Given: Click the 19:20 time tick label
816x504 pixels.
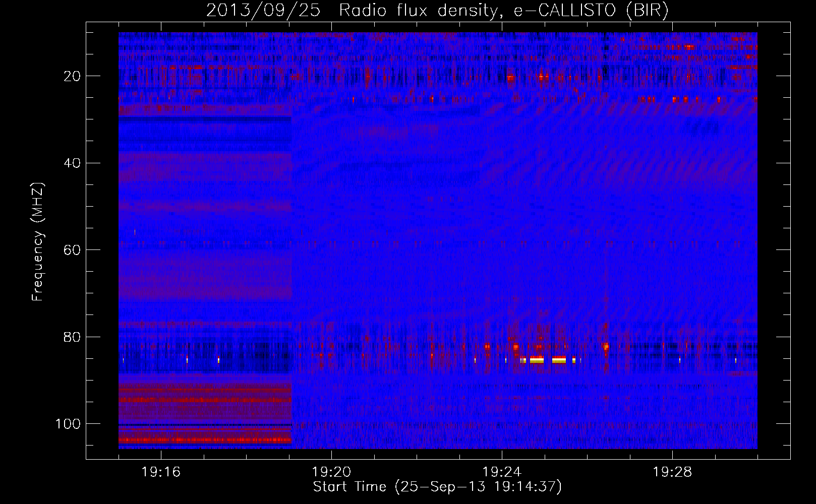Looking at the screenshot, I should point(331,472).
